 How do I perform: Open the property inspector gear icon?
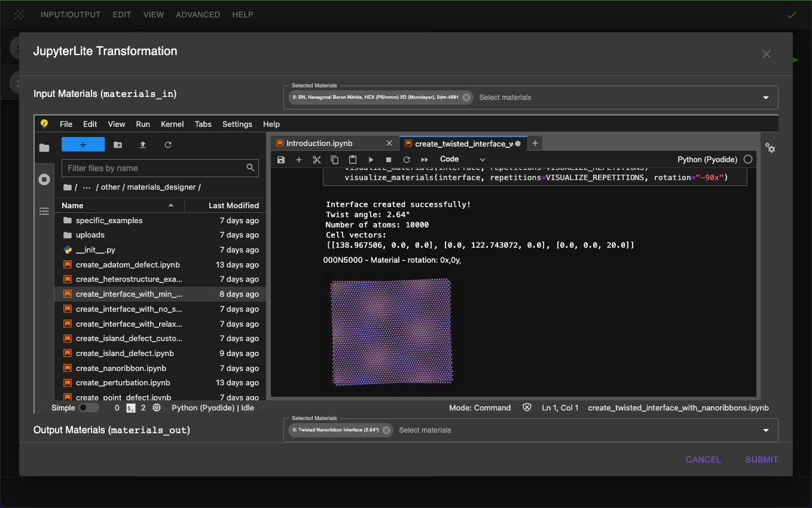click(770, 148)
